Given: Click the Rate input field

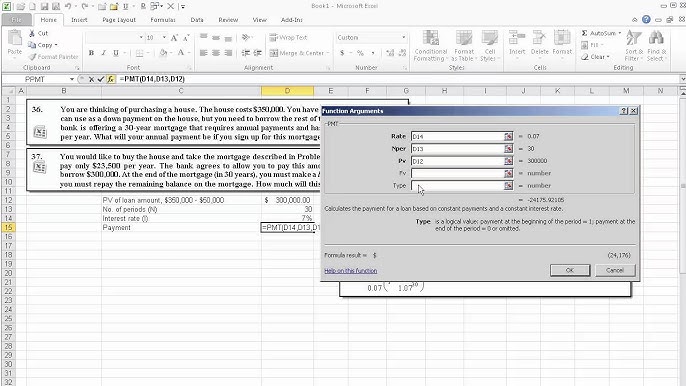Looking at the screenshot, I should click(x=457, y=137).
